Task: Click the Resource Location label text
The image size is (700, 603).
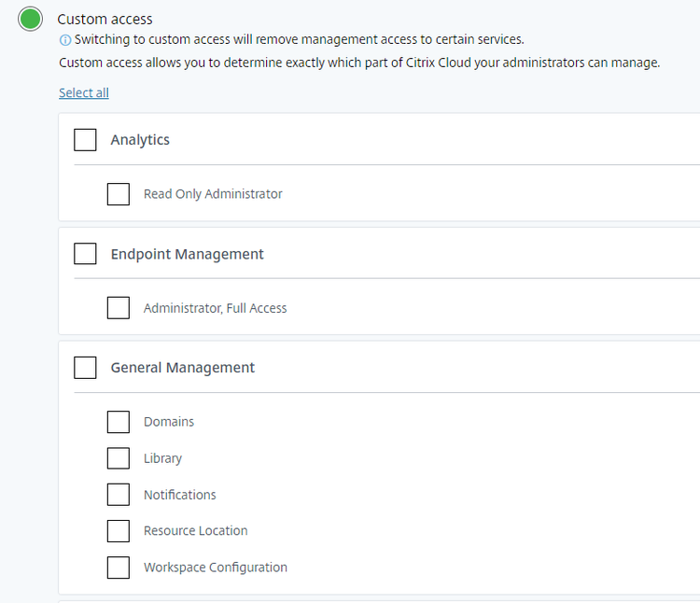Action: 196,531
